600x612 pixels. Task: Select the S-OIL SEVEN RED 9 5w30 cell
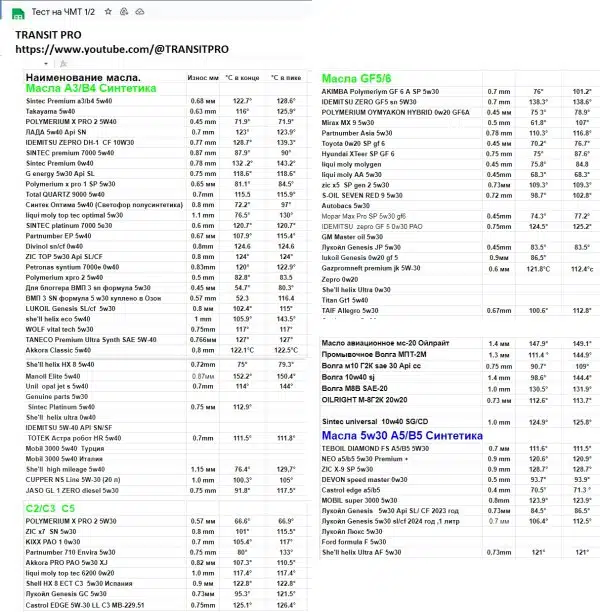click(x=362, y=196)
